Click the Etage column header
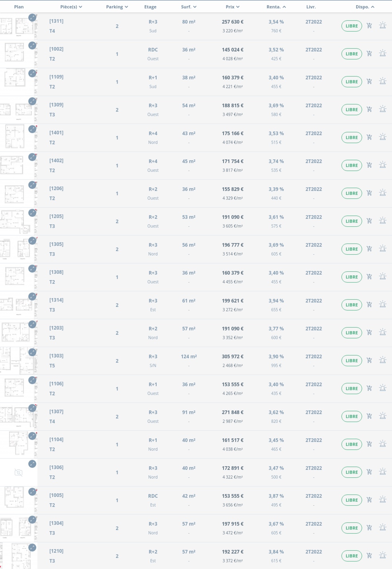Image resolution: width=392 pixels, height=569 pixels. (150, 7)
